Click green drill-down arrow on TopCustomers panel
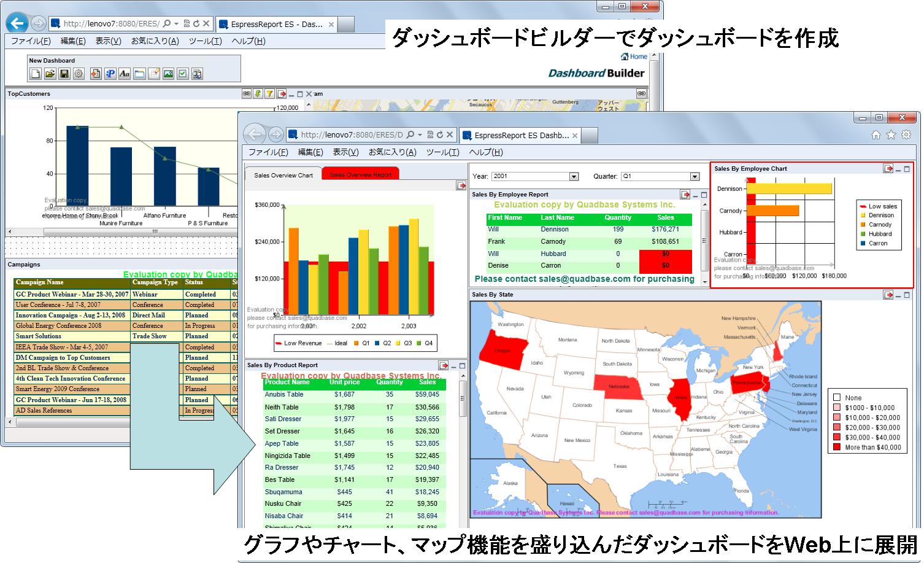The height and width of the screenshot is (563, 924). pyautogui.click(x=258, y=94)
